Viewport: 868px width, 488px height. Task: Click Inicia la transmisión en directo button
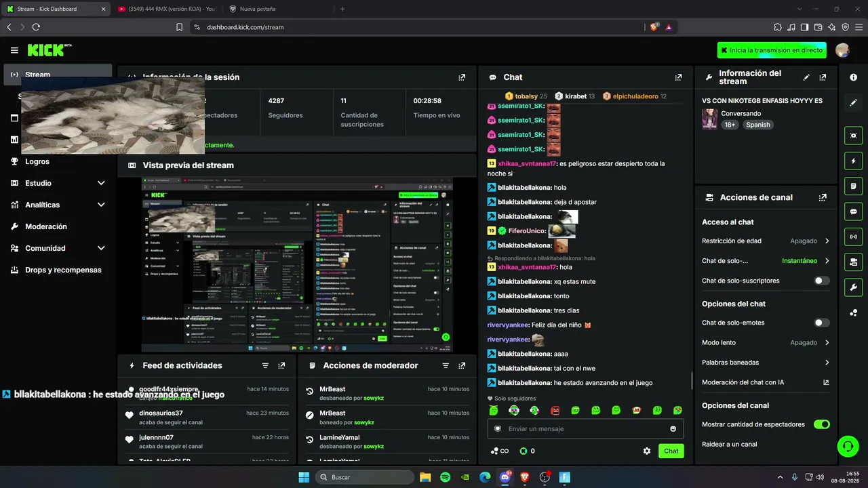click(772, 50)
